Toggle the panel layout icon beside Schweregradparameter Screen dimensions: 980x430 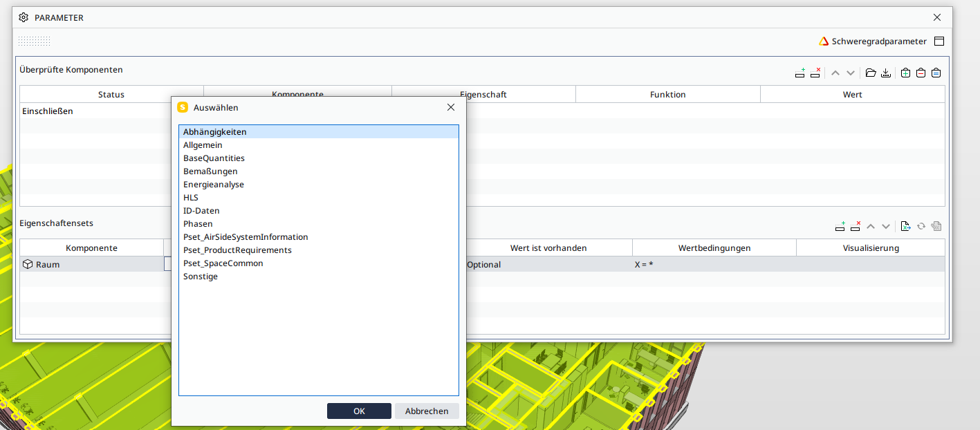click(x=939, y=41)
